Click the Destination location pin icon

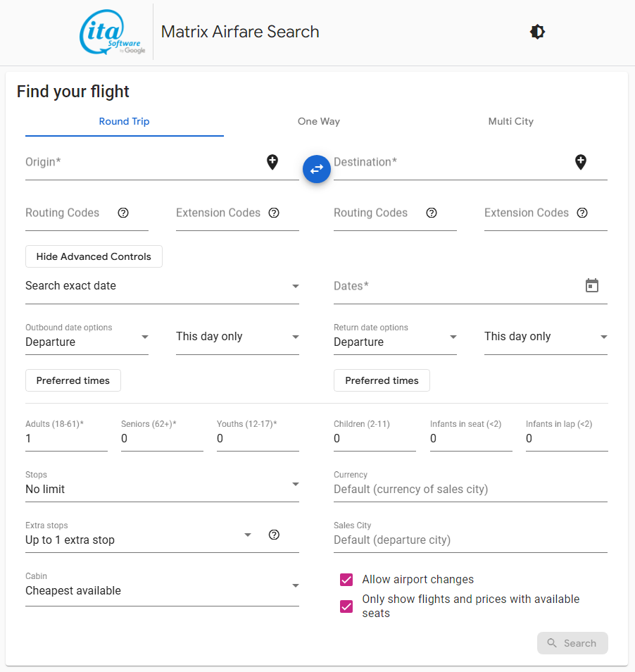tap(581, 162)
